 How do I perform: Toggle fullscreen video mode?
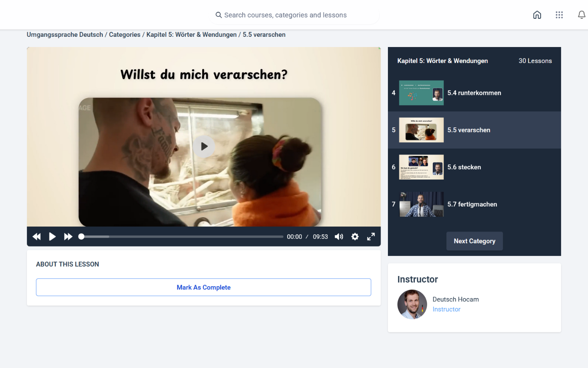click(371, 237)
